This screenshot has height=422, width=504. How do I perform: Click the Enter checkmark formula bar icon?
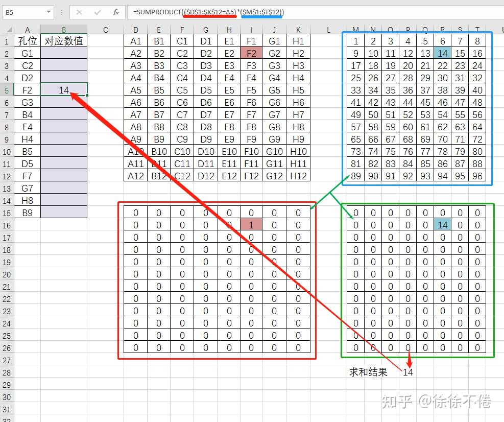click(x=98, y=13)
